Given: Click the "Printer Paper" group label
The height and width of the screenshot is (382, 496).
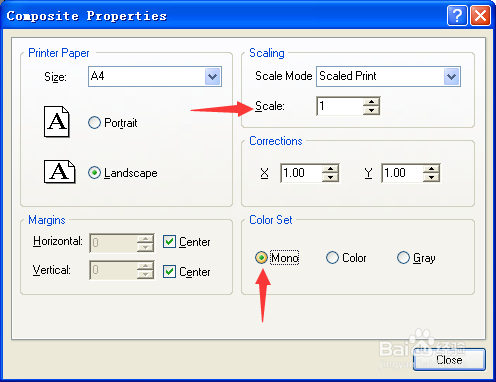Looking at the screenshot, I should [59, 53].
